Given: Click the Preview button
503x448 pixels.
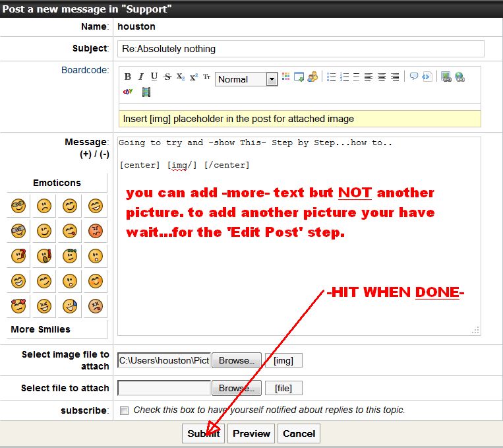Looking at the screenshot, I should coord(251,433).
